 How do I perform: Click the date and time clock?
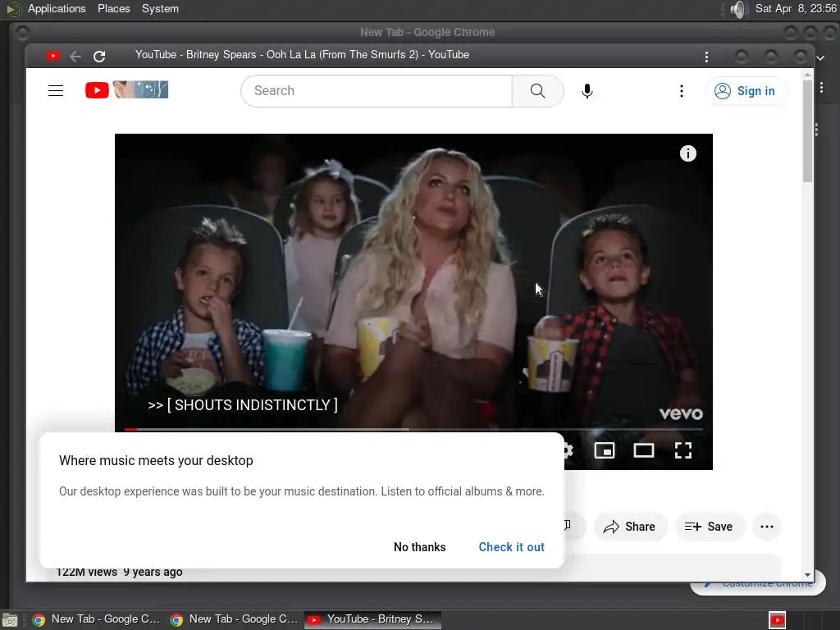click(x=796, y=8)
